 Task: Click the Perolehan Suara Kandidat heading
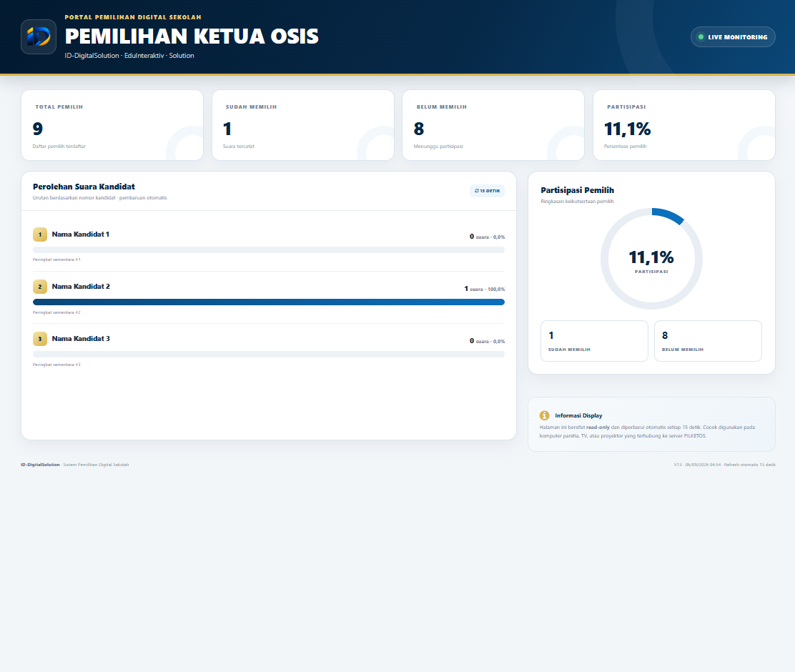84,187
